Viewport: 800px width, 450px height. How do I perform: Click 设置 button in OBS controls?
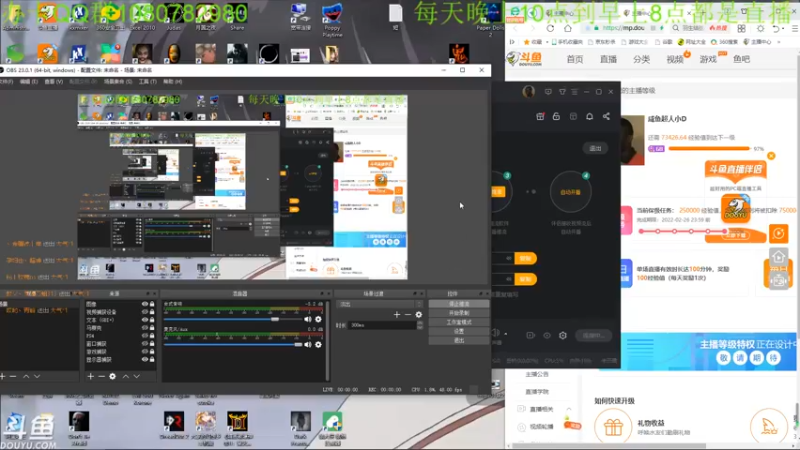tap(459, 331)
